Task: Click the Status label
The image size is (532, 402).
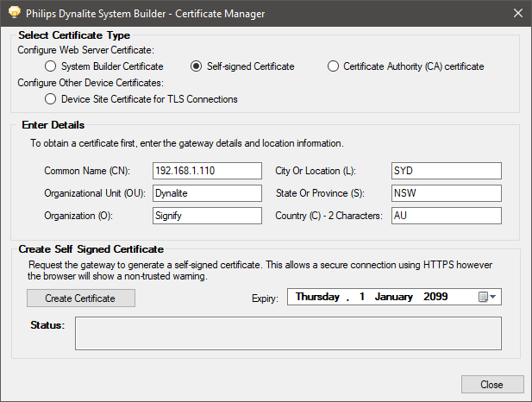Action: click(47, 325)
